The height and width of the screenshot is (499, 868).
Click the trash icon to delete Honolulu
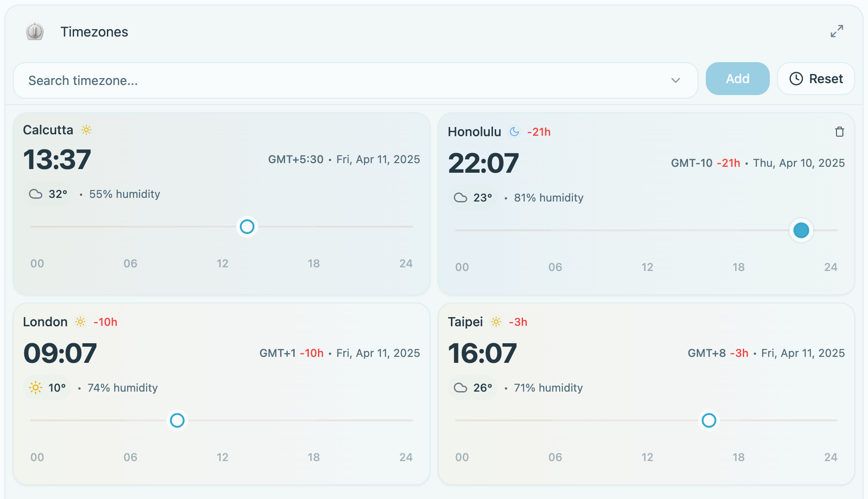839,132
